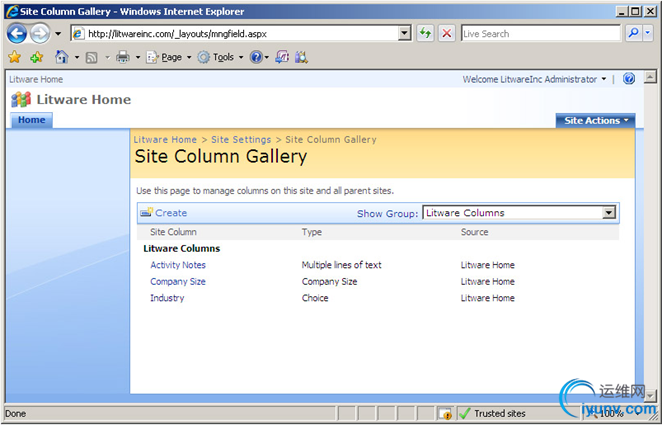Viewport: 662px width, 425px height.
Task: Click the Litware Home top-left link
Action: coord(36,79)
